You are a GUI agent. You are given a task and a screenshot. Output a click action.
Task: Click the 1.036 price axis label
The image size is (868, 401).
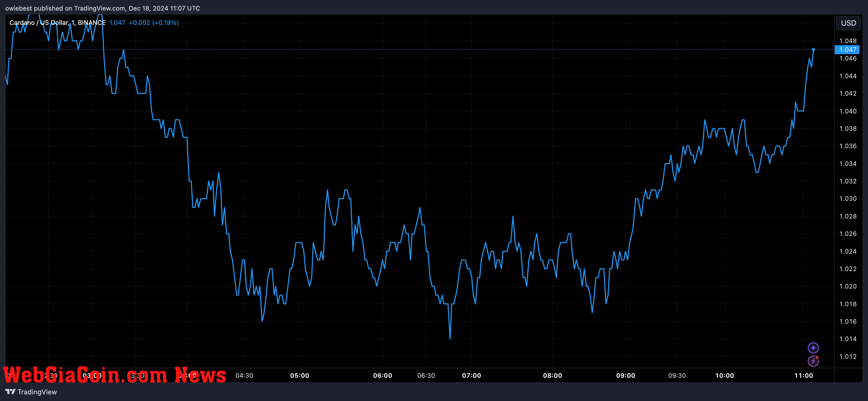(x=848, y=146)
